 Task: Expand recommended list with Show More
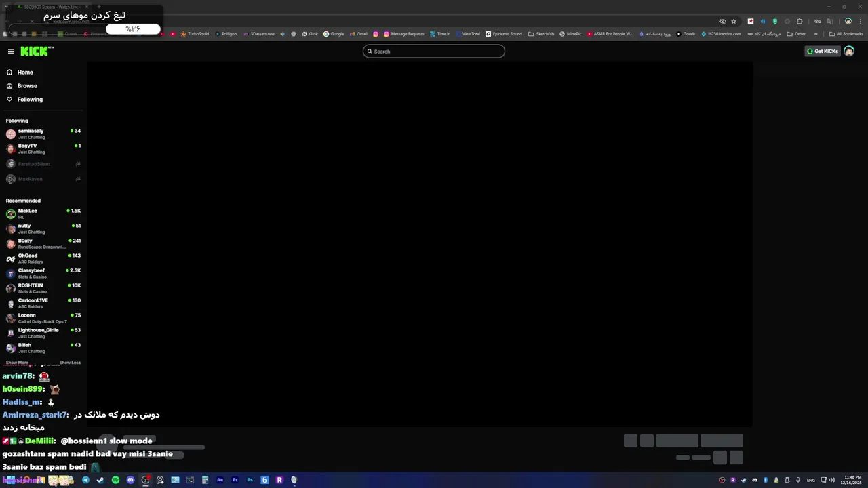tap(17, 363)
